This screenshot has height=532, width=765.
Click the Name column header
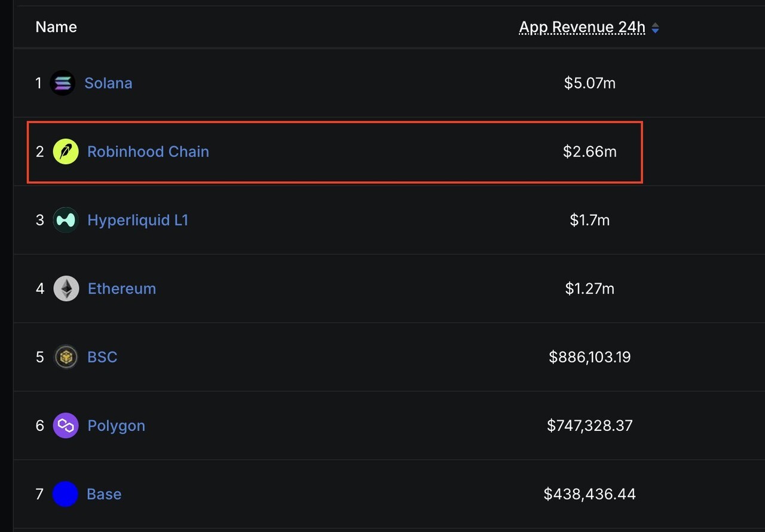pos(56,27)
